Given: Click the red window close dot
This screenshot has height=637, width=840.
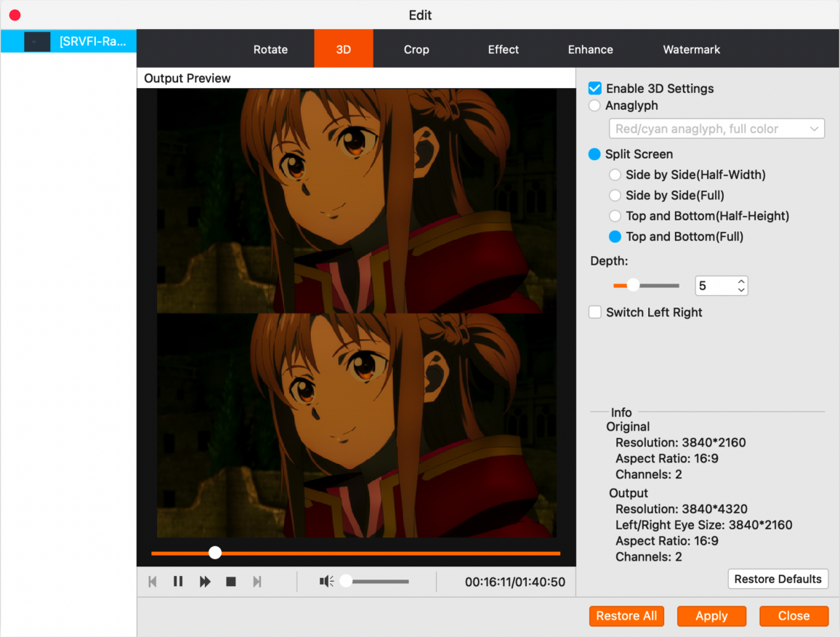Looking at the screenshot, I should (15, 15).
